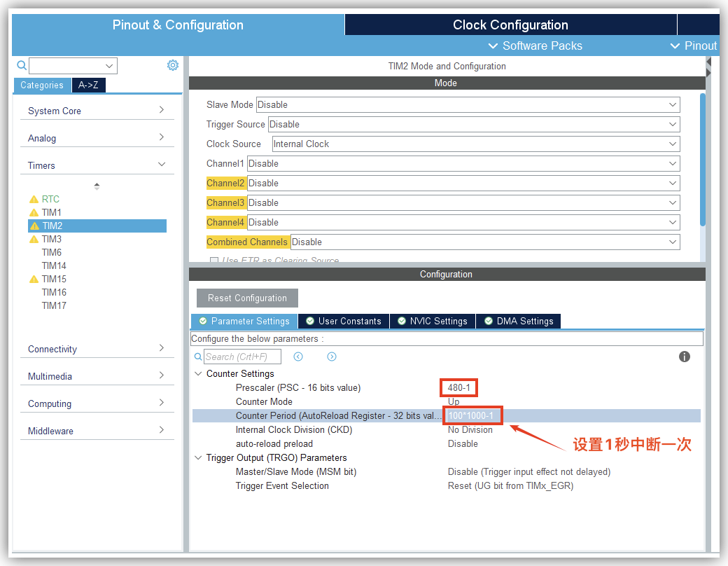Open the Clock Source dropdown
Viewport: 728px width, 566px height.
coord(475,144)
